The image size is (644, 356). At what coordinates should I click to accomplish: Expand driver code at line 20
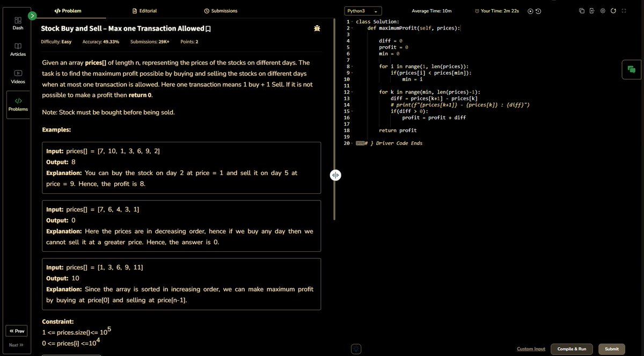click(x=352, y=143)
